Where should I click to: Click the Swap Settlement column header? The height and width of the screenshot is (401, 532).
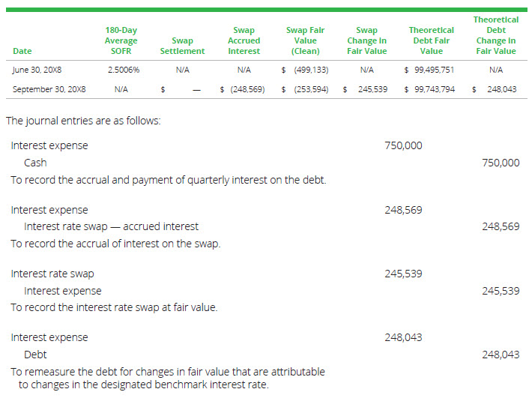pos(182,46)
